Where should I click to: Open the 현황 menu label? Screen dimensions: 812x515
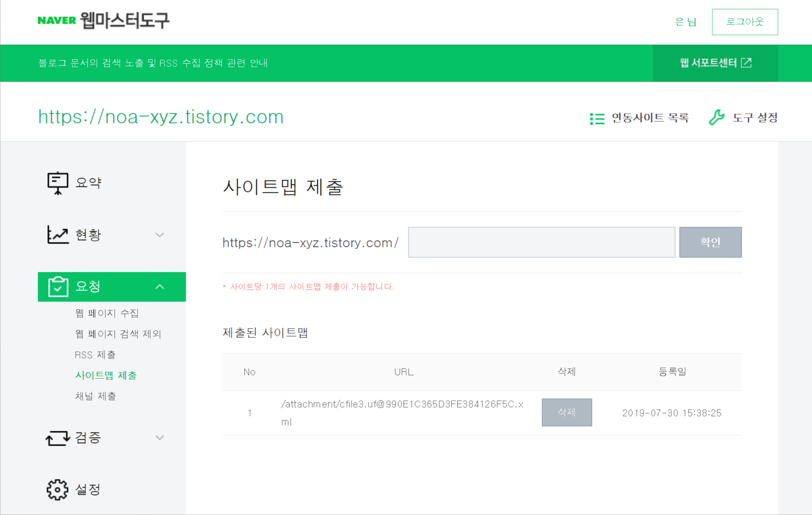pos(88,235)
